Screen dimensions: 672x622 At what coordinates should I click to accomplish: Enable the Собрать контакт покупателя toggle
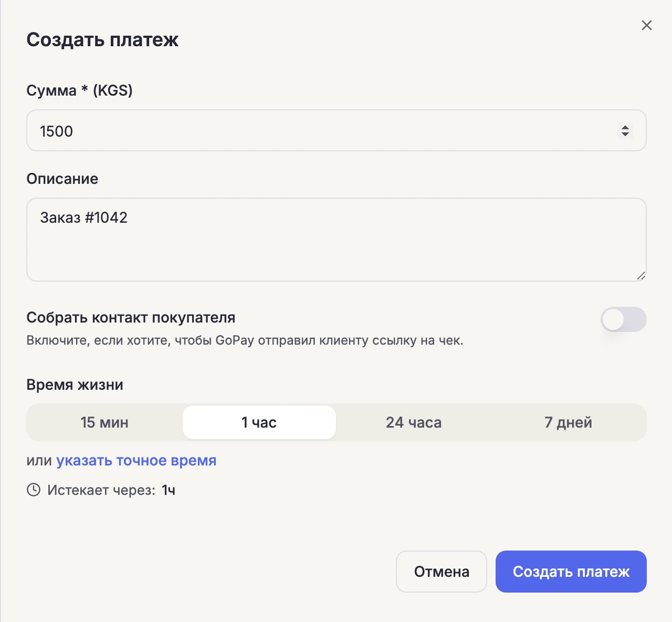(623, 319)
